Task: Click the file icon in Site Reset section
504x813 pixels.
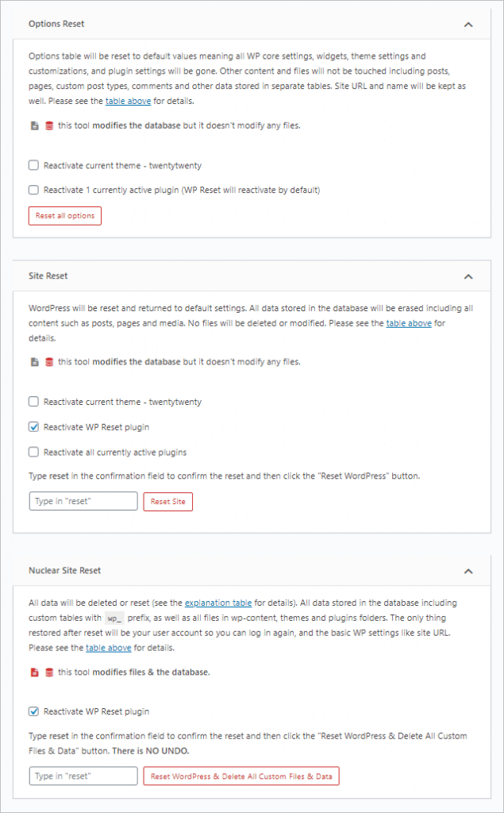Action: 33,361
